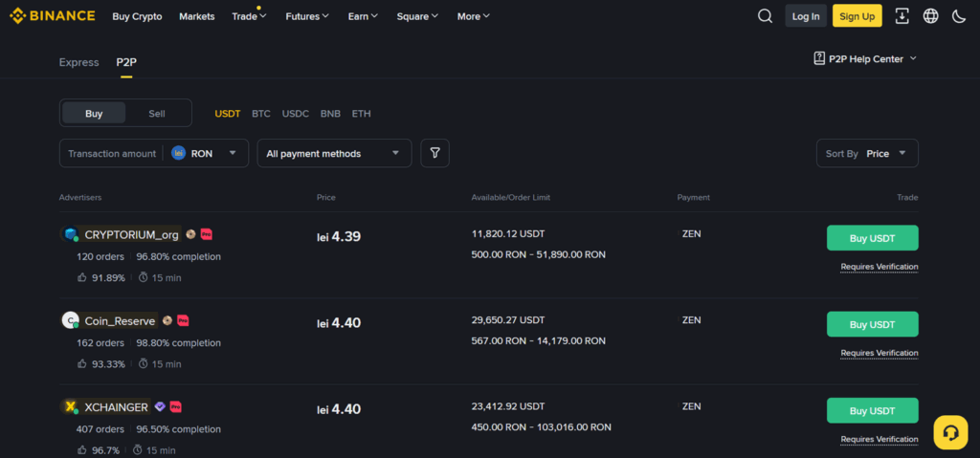Click the Log In button

point(806,16)
